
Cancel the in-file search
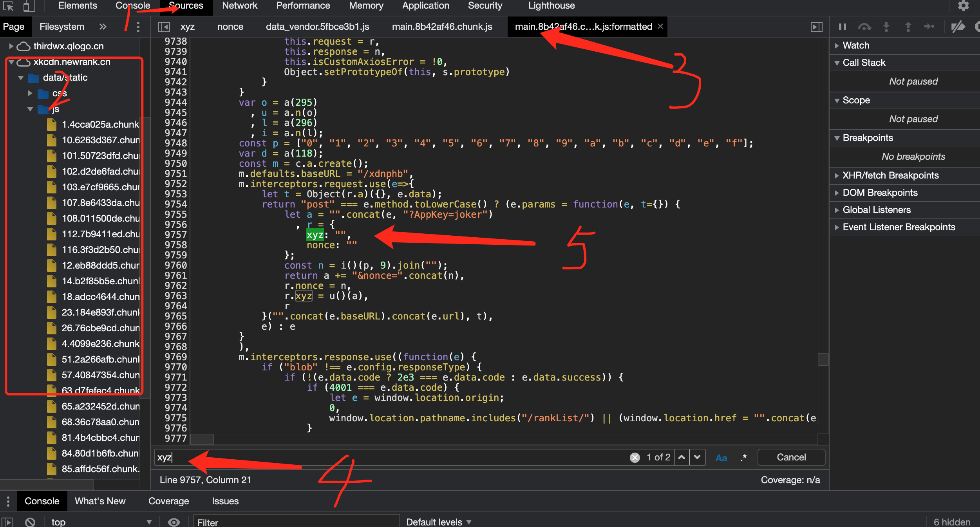coord(791,457)
